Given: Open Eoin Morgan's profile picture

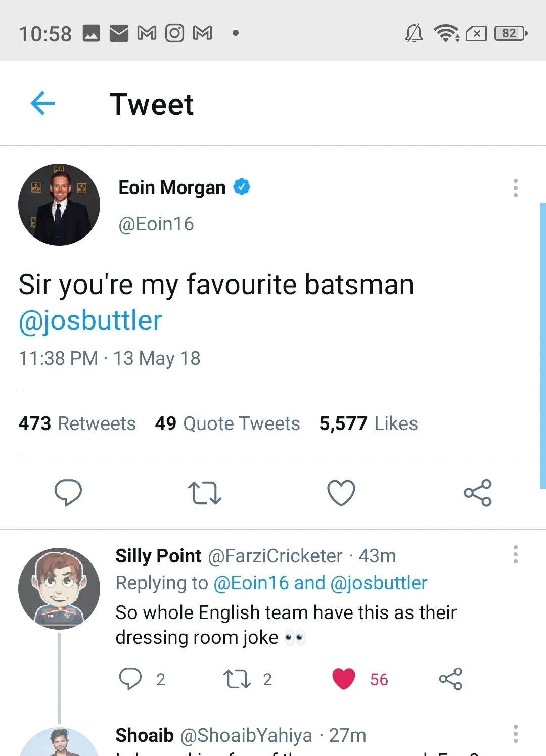Looking at the screenshot, I should (59, 205).
